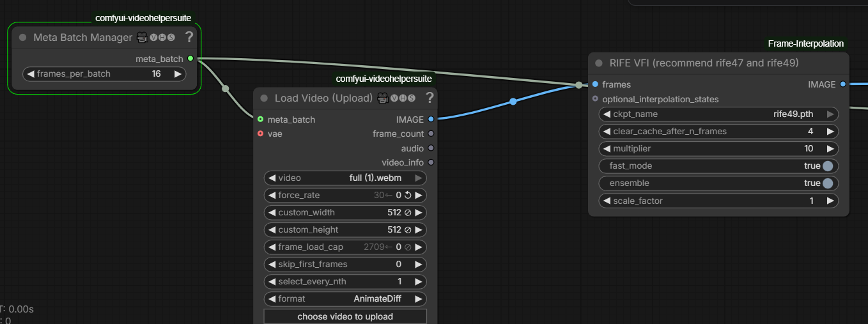Open the format AnimateDiff combo
The height and width of the screenshot is (324, 868).
pyautogui.click(x=345, y=298)
